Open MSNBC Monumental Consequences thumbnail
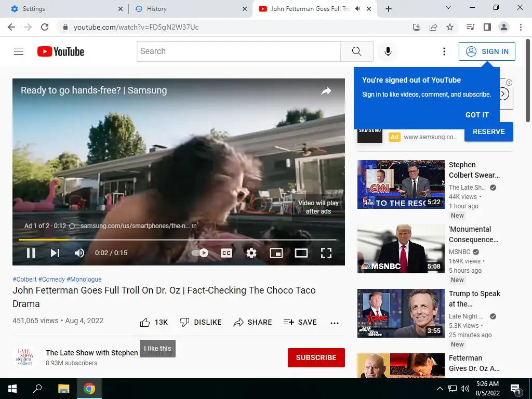Screen dimensions: 532x399 (401, 249)
